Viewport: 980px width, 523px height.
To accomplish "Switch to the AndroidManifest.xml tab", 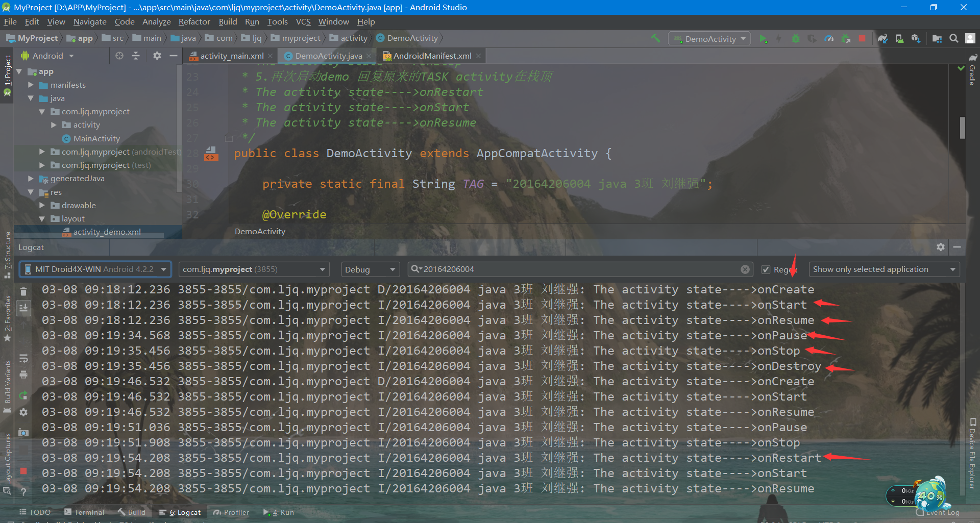I will (431, 56).
